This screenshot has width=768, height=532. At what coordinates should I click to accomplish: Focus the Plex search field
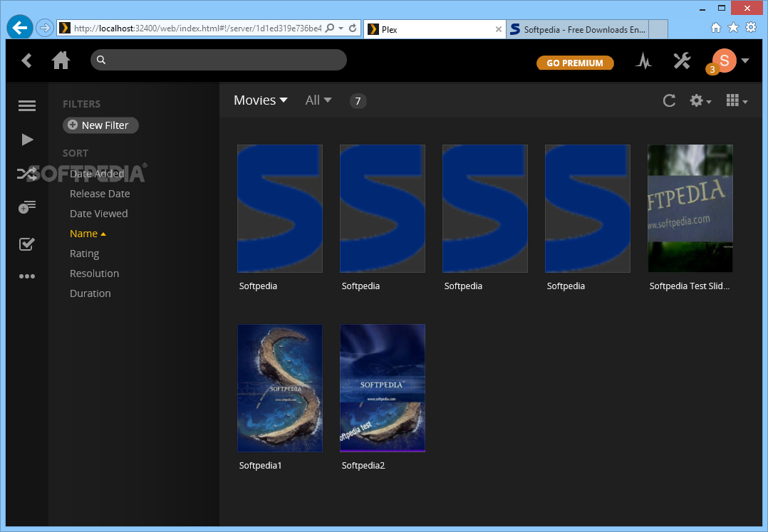(x=219, y=60)
